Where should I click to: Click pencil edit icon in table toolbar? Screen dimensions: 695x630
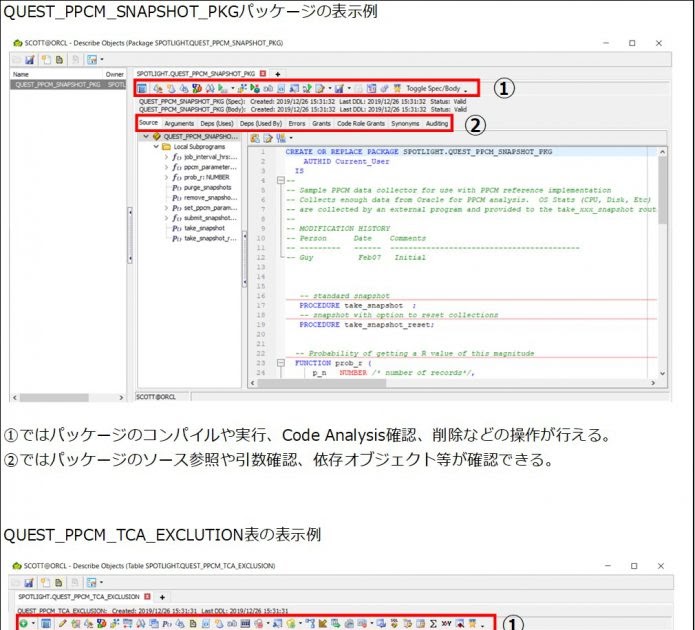click(x=62, y=623)
